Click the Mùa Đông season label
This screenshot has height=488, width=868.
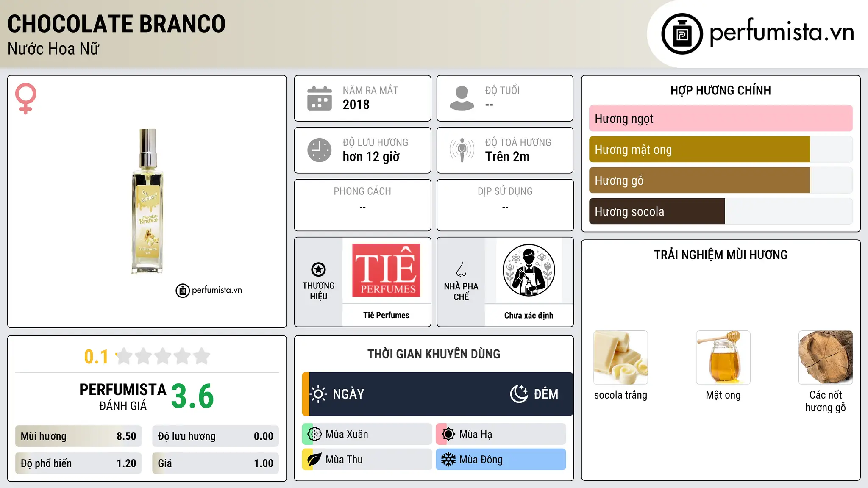point(481,460)
